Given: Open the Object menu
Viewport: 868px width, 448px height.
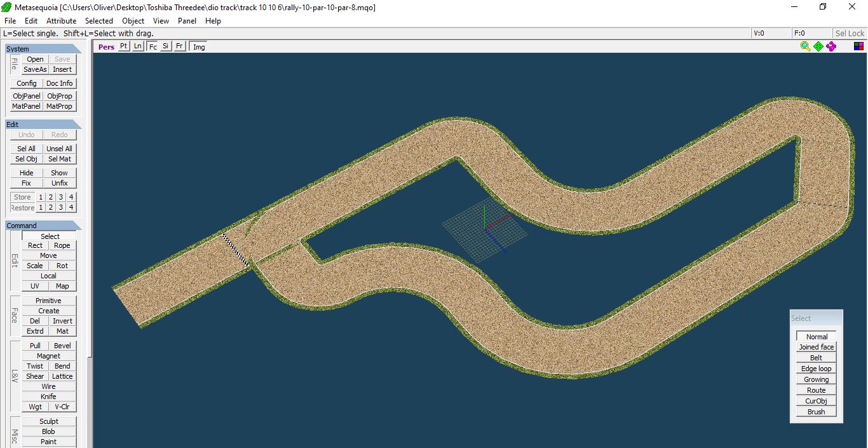Looking at the screenshot, I should click(x=133, y=21).
